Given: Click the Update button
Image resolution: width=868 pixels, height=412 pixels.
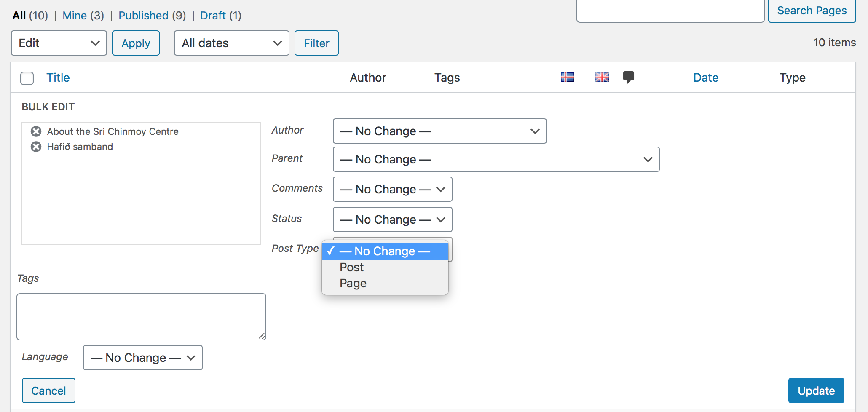Looking at the screenshot, I should click(x=816, y=391).
